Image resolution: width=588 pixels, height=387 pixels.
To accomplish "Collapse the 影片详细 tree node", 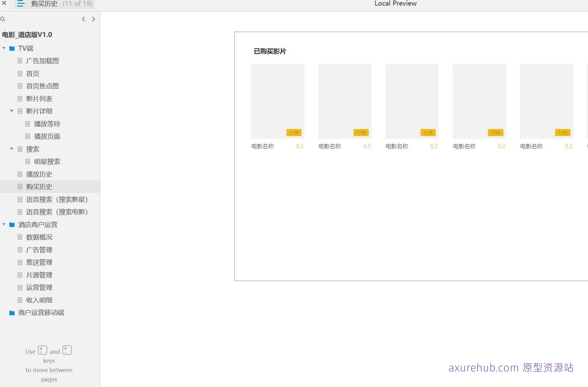I will coord(11,111).
